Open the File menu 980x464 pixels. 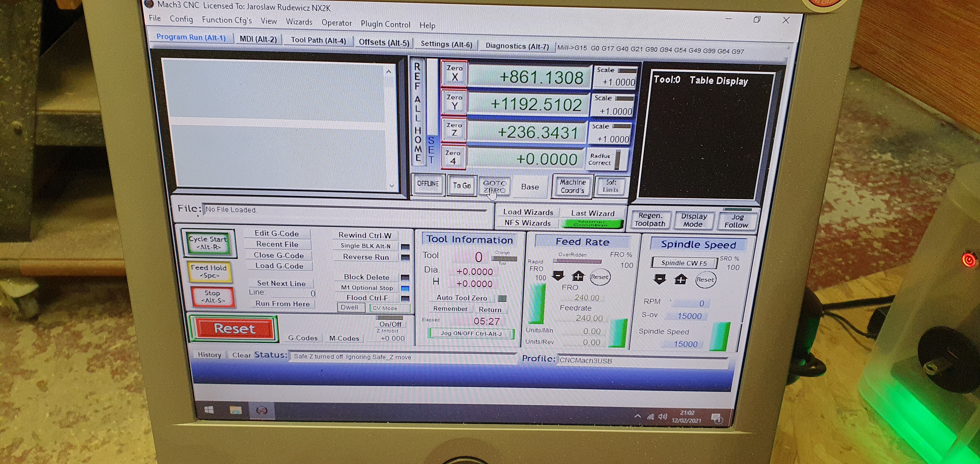[x=155, y=18]
